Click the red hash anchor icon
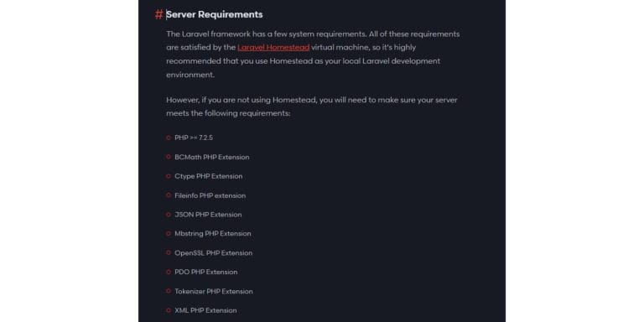 [158, 15]
